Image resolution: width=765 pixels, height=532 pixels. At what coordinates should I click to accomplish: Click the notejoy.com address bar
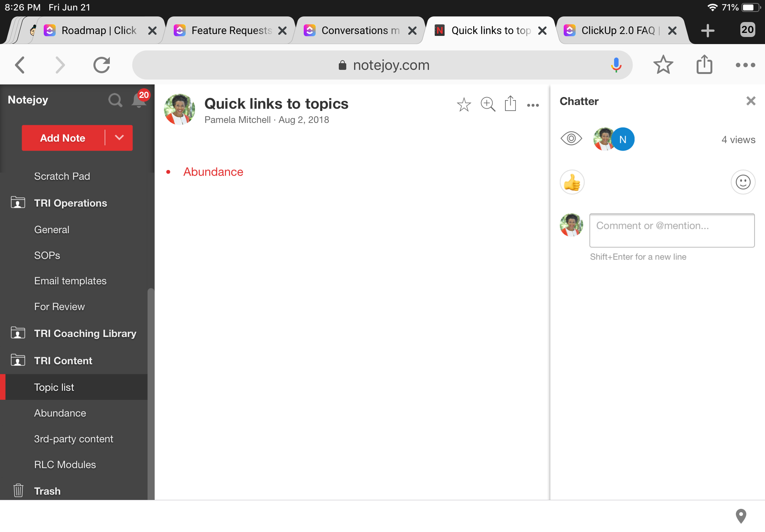point(382,65)
